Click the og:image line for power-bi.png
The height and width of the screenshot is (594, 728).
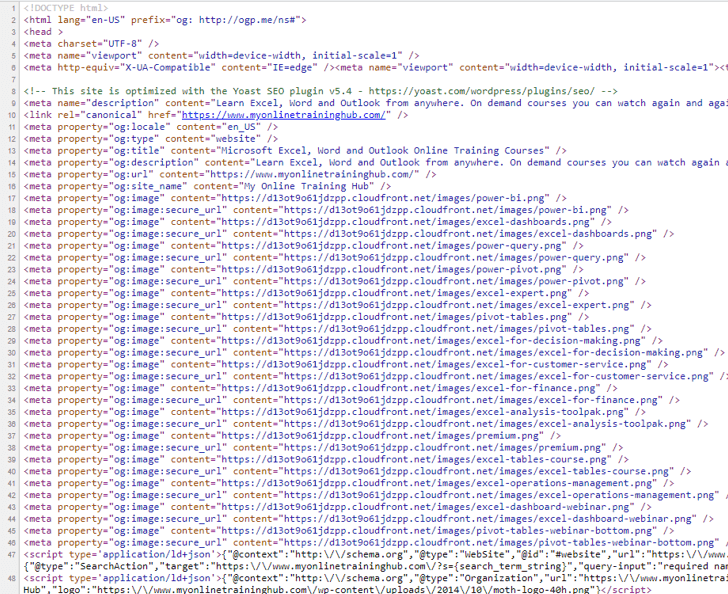pyautogui.click(x=295, y=198)
